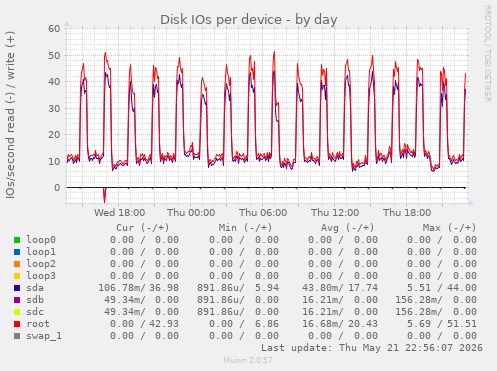Click the negative read spike below zero line

tap(105, 195)
